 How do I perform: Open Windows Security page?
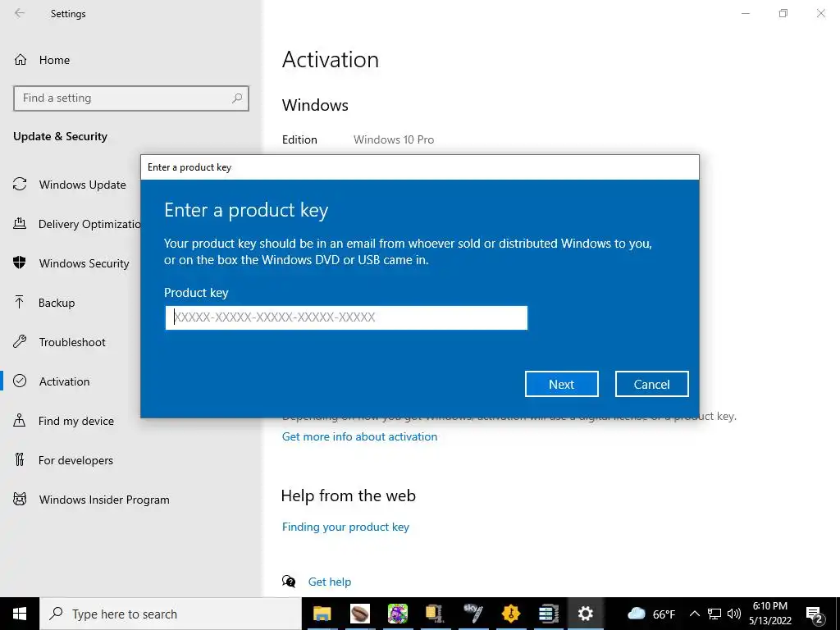(x=84, y=263)
